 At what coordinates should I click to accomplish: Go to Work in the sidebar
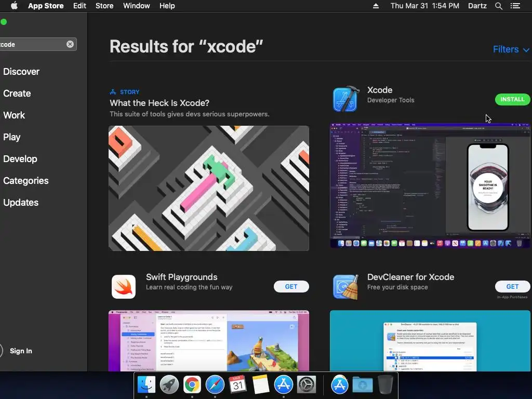point(14,115)
